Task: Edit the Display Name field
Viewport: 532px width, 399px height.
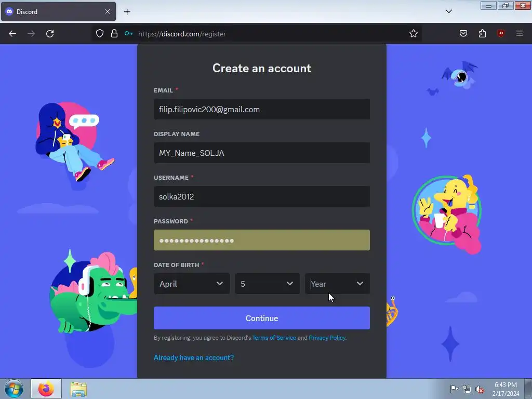Action: (x=262, y=153)
